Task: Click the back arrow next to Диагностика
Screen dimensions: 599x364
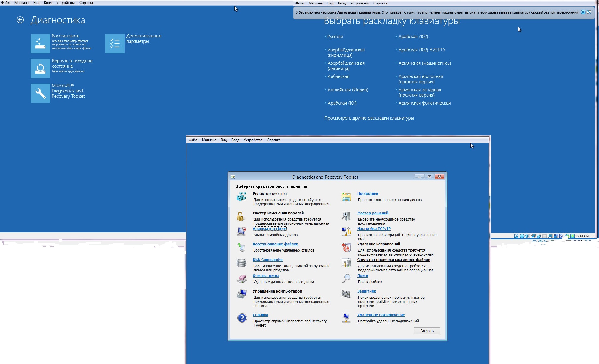Action: (x=20, y=20)
